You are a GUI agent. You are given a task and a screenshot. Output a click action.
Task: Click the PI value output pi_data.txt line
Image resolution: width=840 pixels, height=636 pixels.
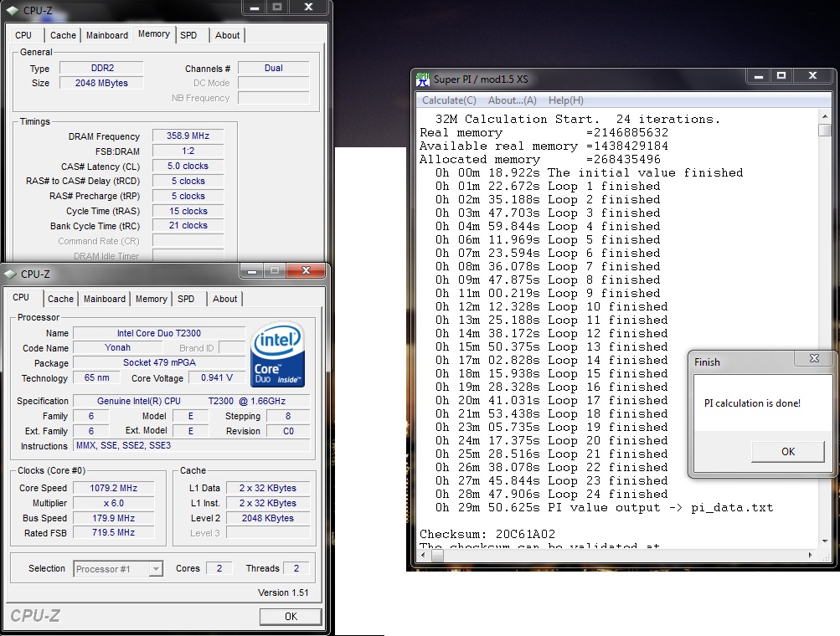(x=604, y=507)
